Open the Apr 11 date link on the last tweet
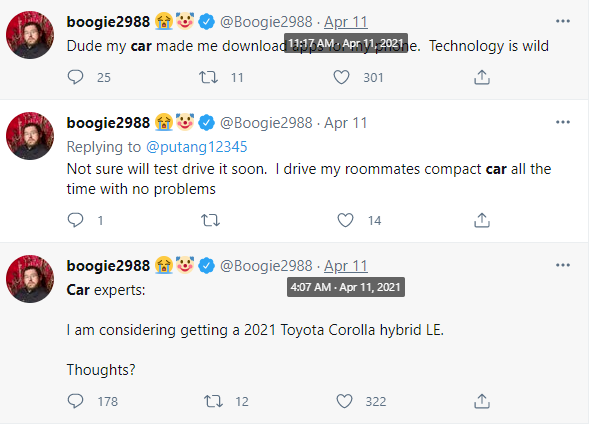Viewport: 589px width, 424px height. 346,266
